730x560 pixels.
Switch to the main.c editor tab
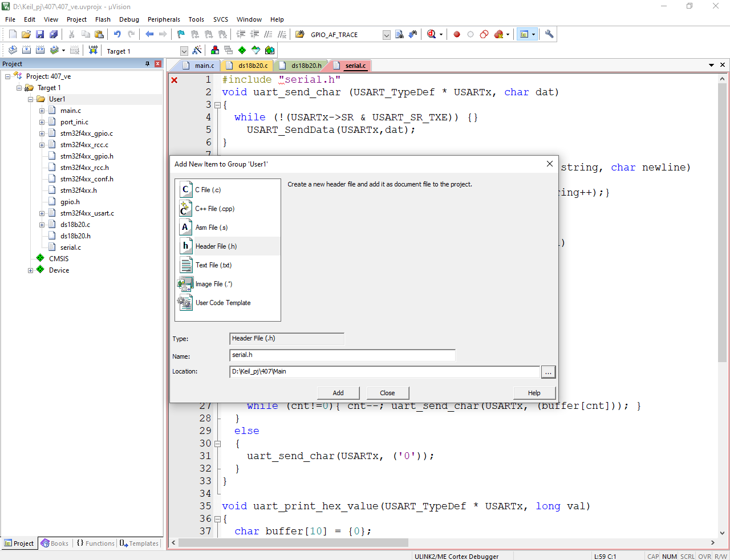click(x=199, y=66)
